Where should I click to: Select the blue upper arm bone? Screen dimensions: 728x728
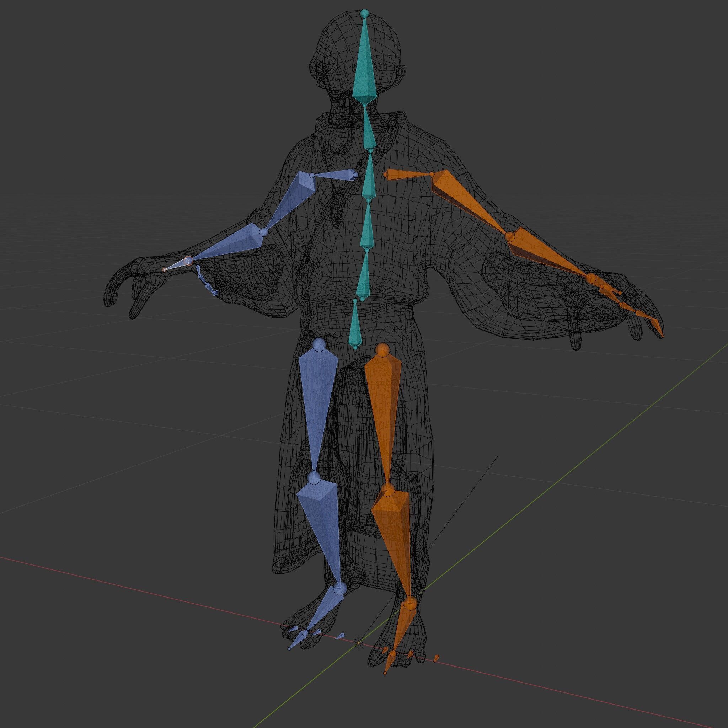[293, 198]
